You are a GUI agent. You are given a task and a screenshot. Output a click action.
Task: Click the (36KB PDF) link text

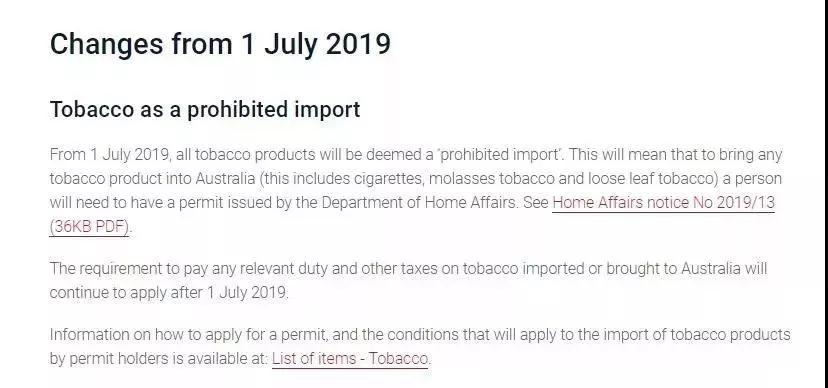point(89,227)
